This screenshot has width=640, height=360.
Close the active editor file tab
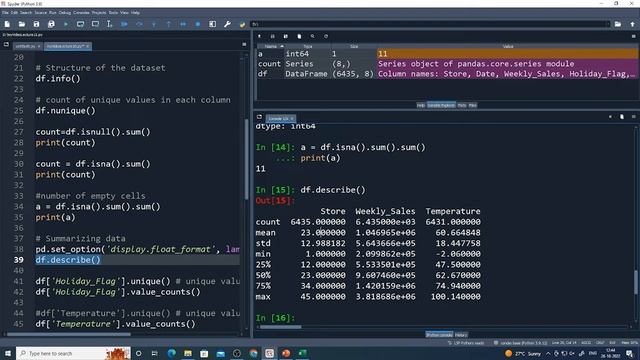pyautogui.click(x=88, y=47)
